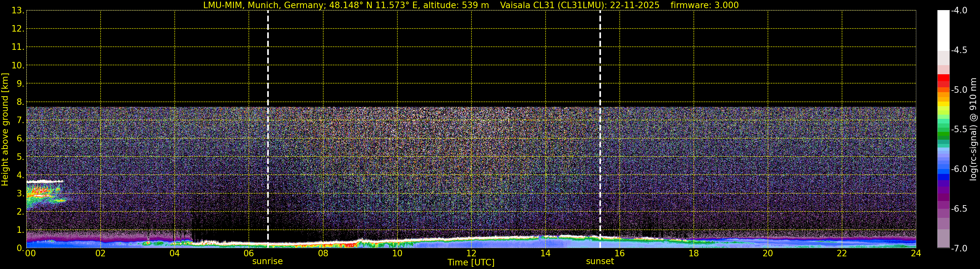Screen dimensions: 980x269
Task: Select the 'log(rc-signal) @ 910 nm' colorbar label
Action: tap(973, 130)
